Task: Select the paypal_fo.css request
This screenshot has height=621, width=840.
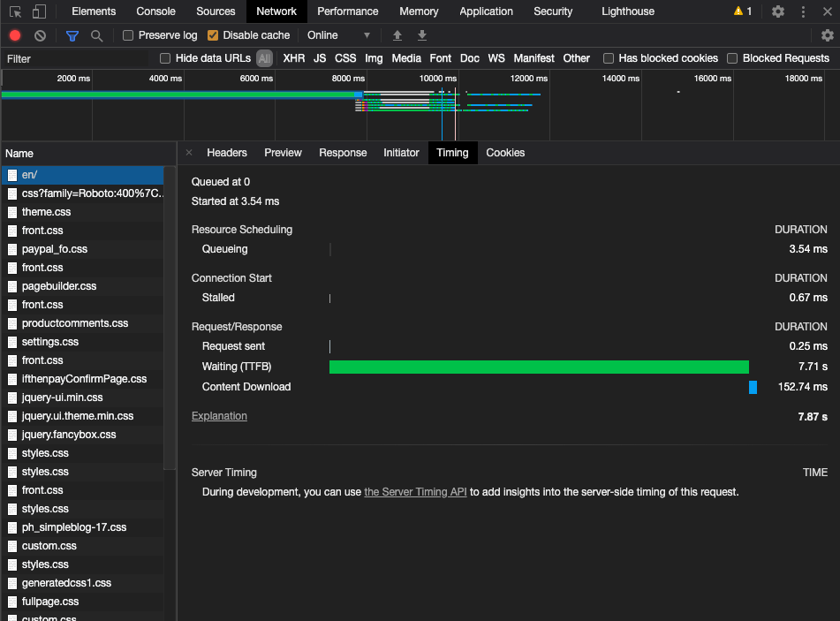Action: click(55, 249)
